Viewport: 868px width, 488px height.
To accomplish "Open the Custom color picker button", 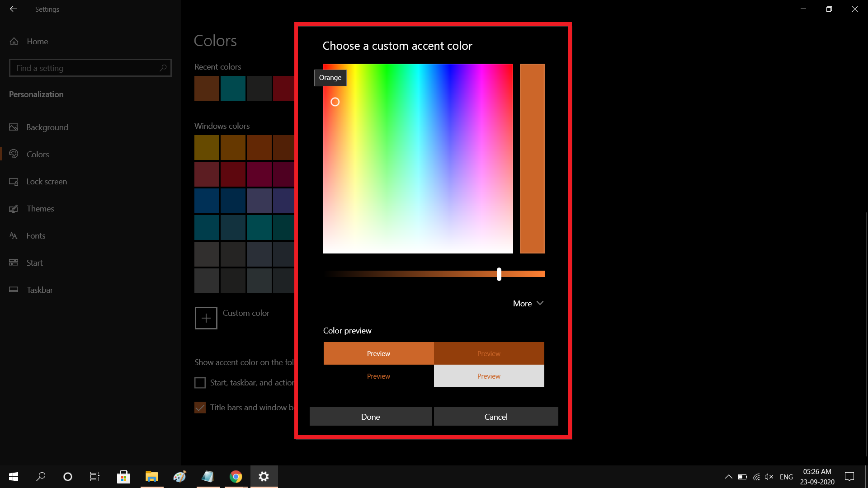I will (206, 318).
